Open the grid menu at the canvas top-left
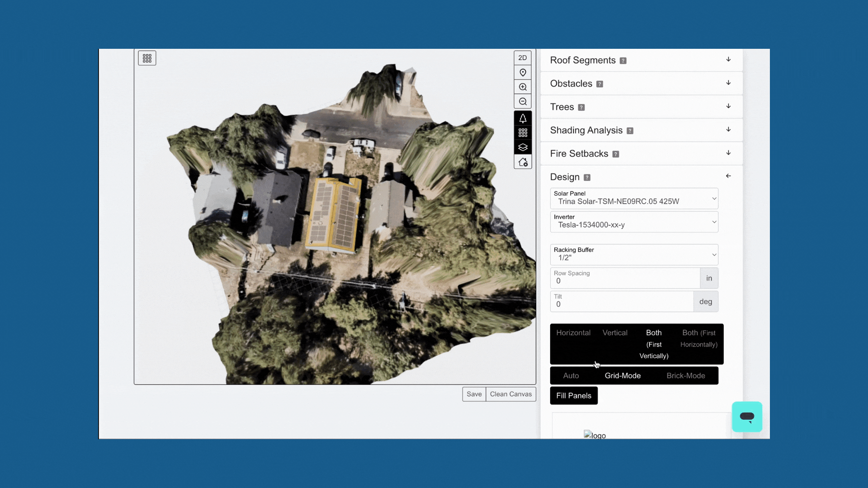 point(147,58)
